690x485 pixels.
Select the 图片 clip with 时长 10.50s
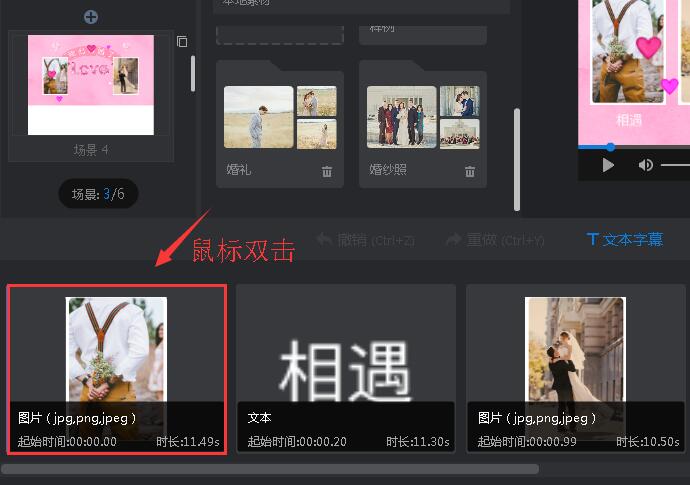(x=576, y=368)
